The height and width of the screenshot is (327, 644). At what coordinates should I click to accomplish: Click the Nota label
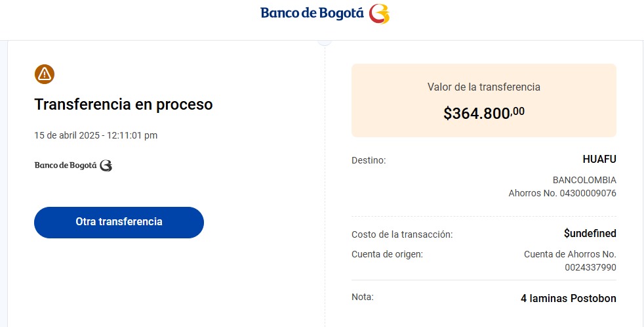[x=363, y=297]
